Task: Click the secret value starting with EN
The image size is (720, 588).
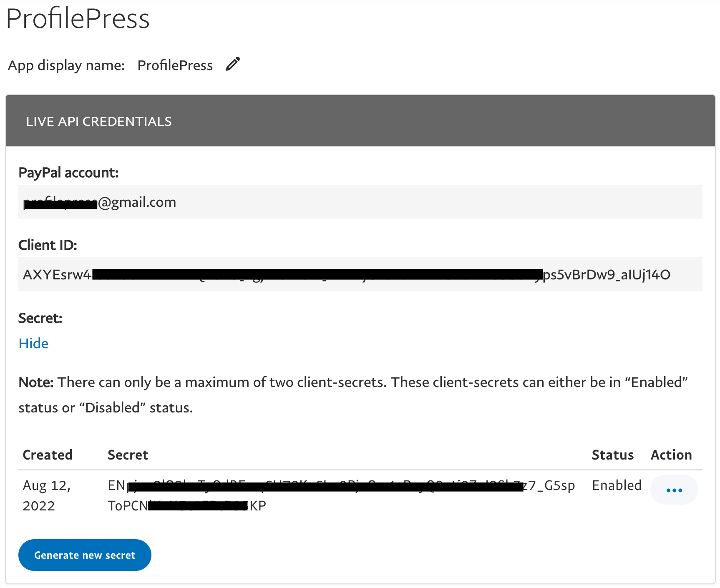Action: click(341, 495)
